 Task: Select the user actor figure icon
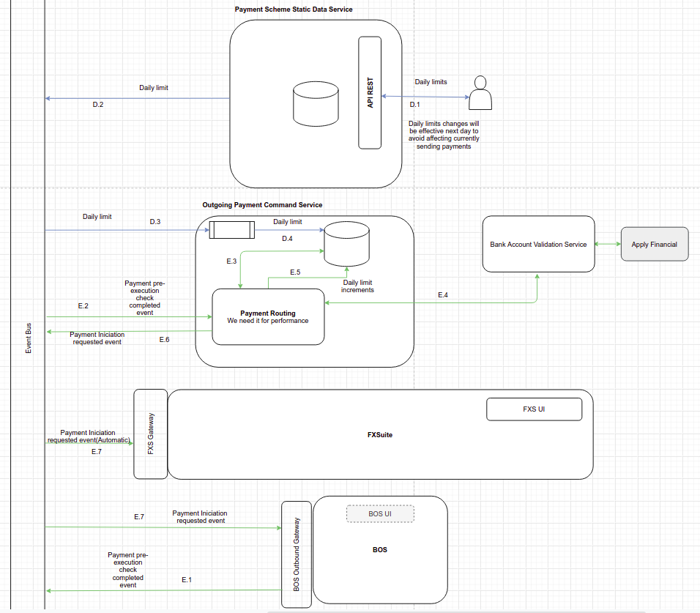(480, 93)
